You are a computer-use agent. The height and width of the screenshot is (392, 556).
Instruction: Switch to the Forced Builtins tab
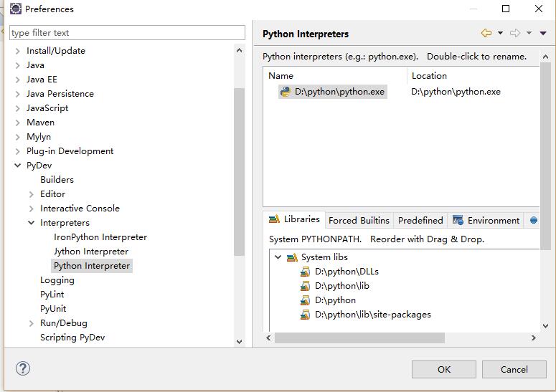(x=359, y=220)
